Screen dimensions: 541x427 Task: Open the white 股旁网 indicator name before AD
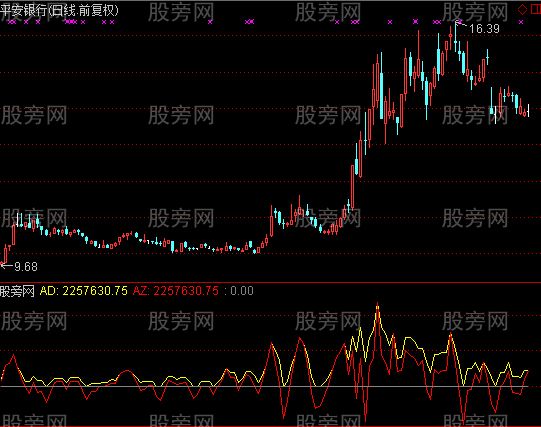pyautogui.click(x=17, y=291)
